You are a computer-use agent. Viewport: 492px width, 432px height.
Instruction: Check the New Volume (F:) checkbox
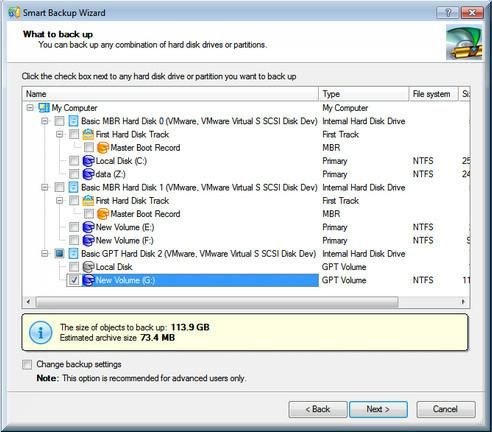point(74,240)
